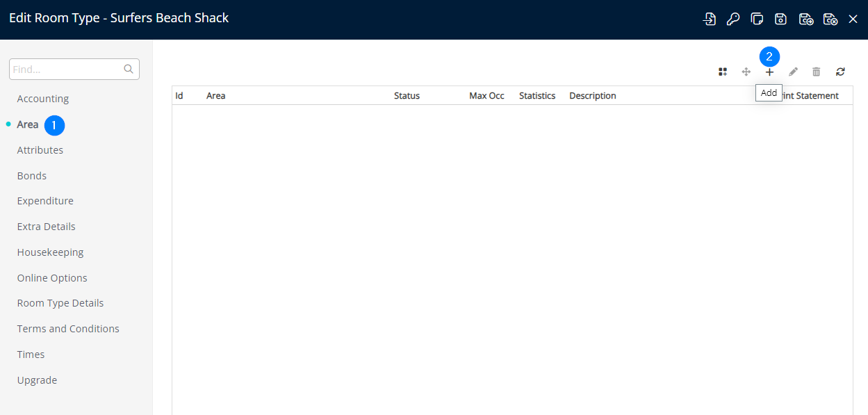Image resolution: width=868 pixels, height=415 pixels.
Task: Sort by the Status column header
Action: click(407, 96)
